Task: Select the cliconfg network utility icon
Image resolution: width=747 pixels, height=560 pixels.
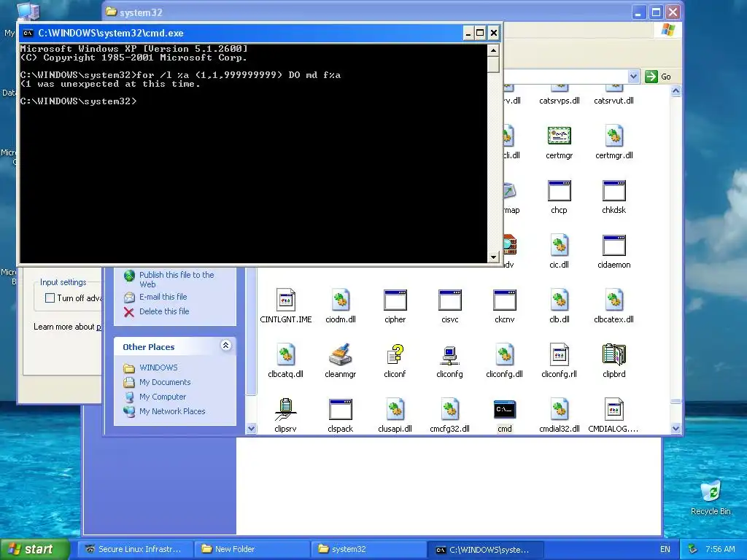Action: click(449, 355)
